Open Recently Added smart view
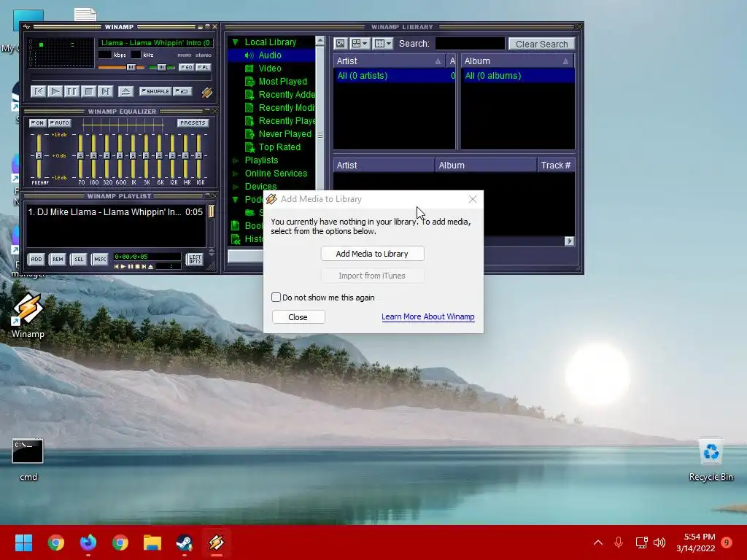Image resolution: width=747 pixels, height=560 pixels. point(286,94)
